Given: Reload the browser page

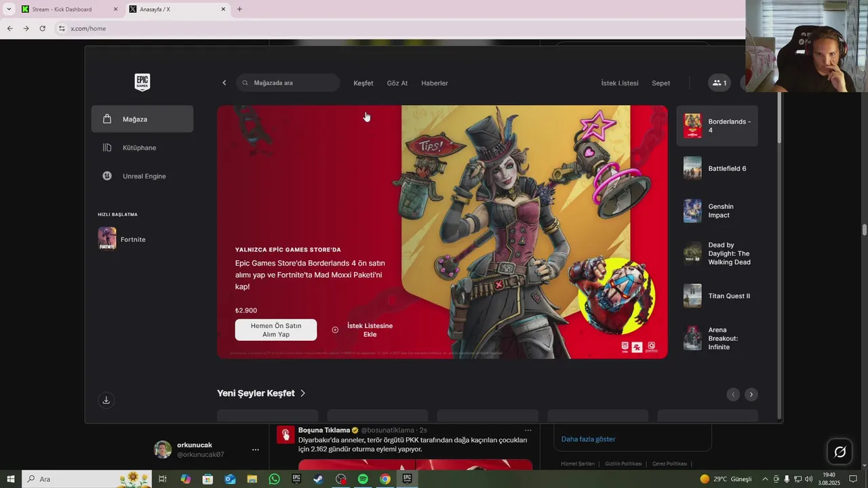Looking at the screenshot, I should 42,28.
